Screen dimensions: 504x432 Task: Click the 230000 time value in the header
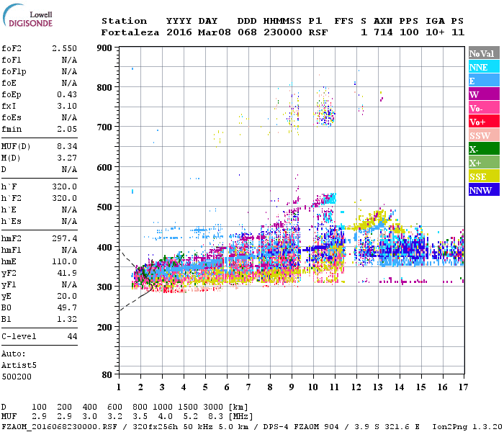pos(283,32)
